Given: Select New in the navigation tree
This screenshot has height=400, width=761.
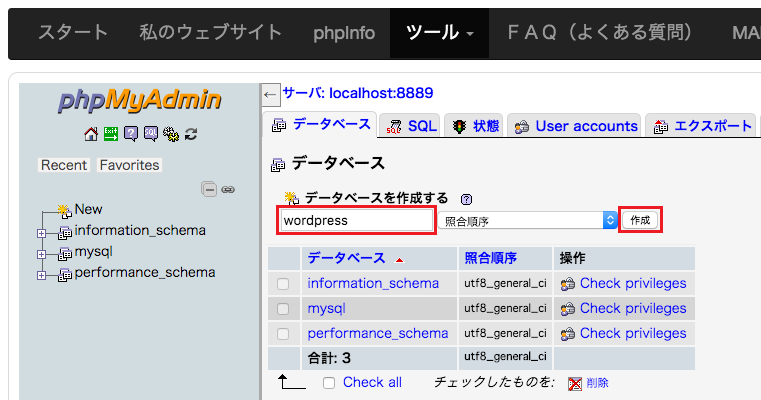Looking at the screenshot, I should 88,209.
